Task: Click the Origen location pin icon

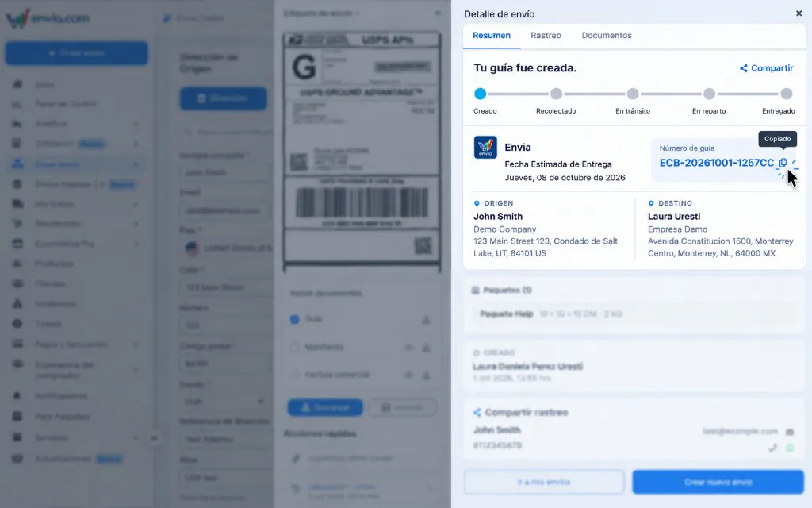Action: coord(477,204)
